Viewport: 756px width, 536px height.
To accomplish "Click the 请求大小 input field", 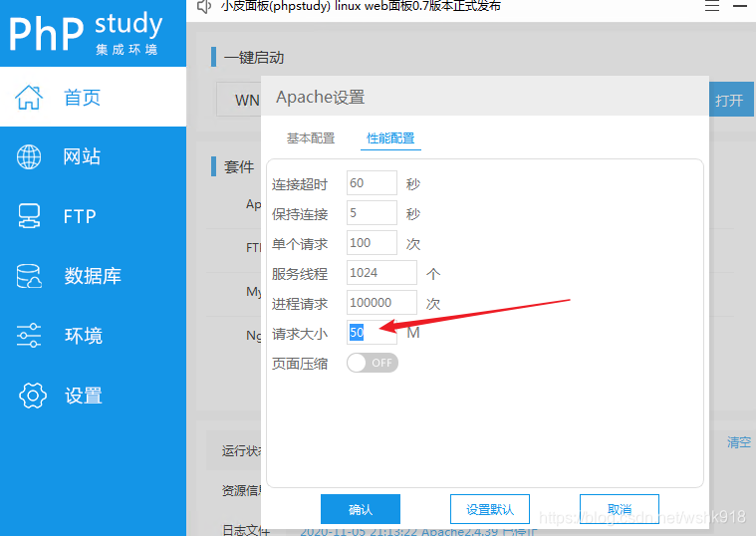I will click(372, 333).
